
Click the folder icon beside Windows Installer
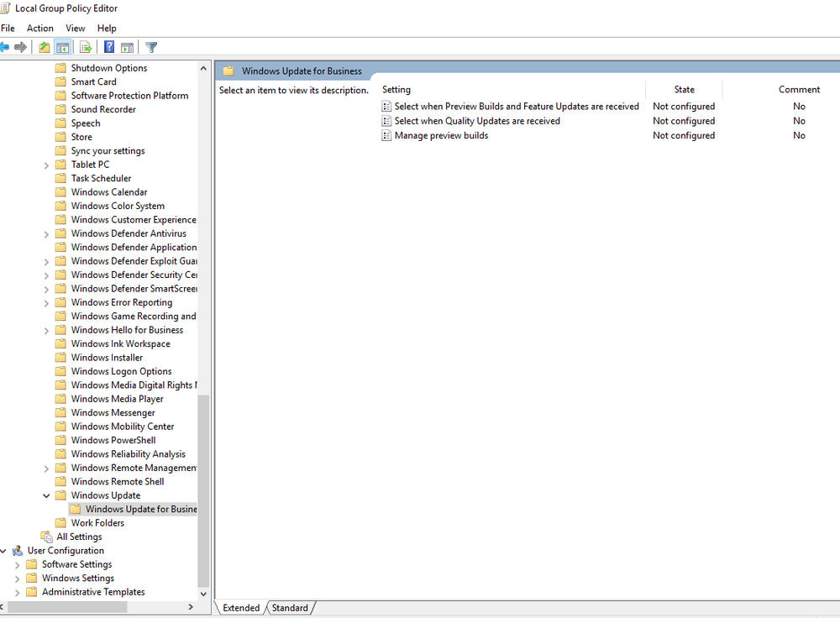[61, 357]
